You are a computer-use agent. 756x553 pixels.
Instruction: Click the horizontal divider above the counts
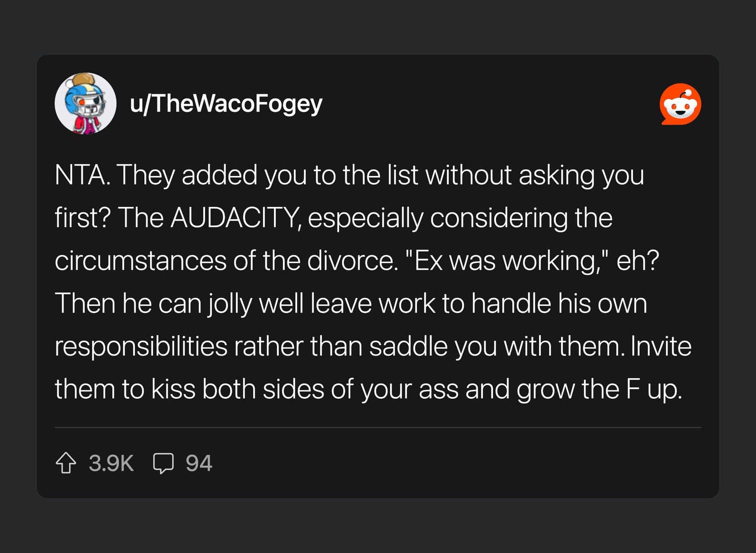[378, 428]
